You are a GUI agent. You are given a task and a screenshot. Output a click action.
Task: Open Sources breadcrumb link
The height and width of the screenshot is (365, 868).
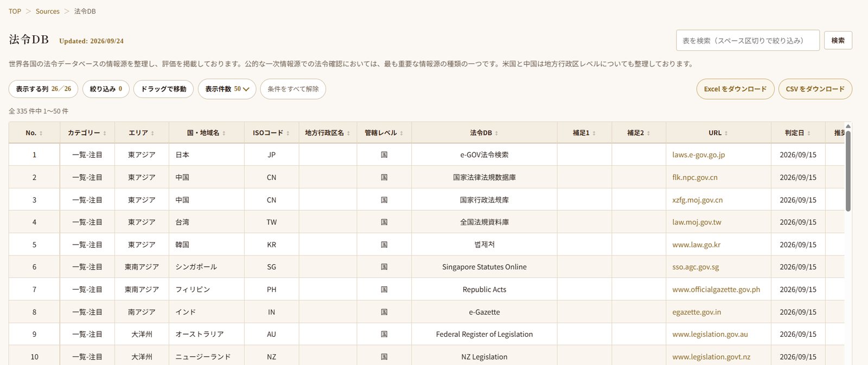tap(48, 11)
